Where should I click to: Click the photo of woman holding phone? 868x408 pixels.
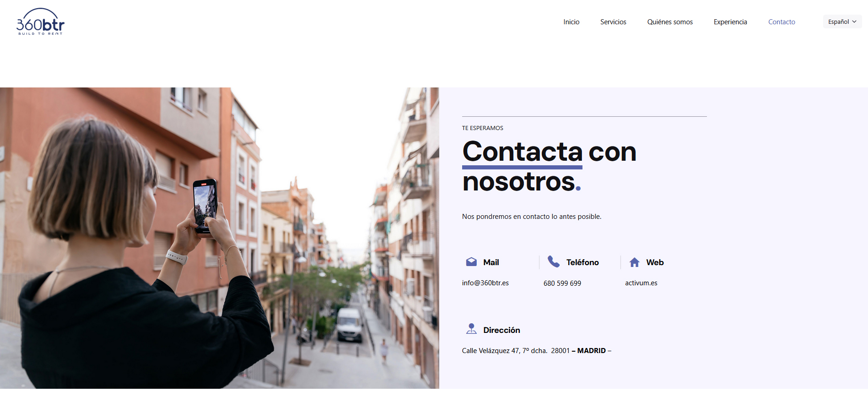pos(220,238)
